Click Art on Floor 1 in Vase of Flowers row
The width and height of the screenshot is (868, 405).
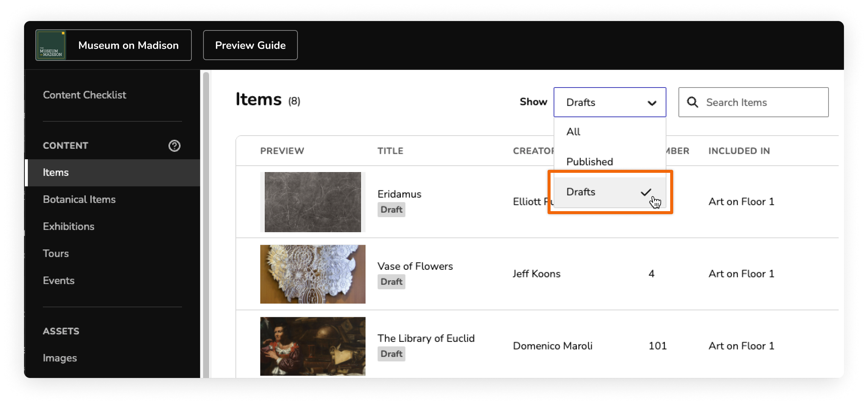pyautogui.click(x=742, y=274)
